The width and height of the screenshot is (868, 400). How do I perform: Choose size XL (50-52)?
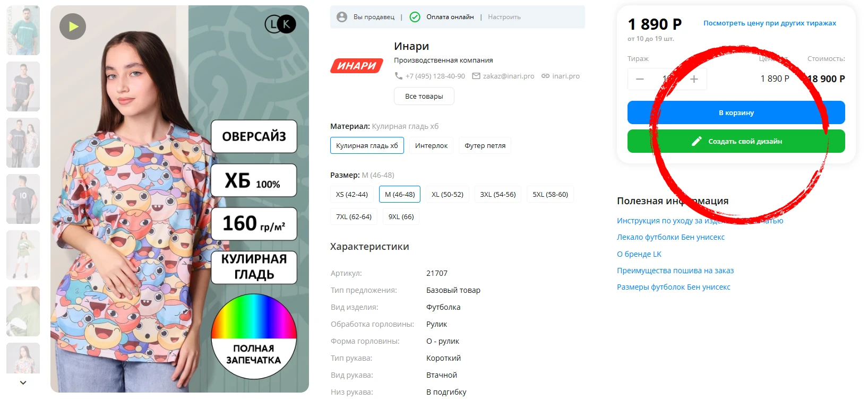[x=448, y=194]
